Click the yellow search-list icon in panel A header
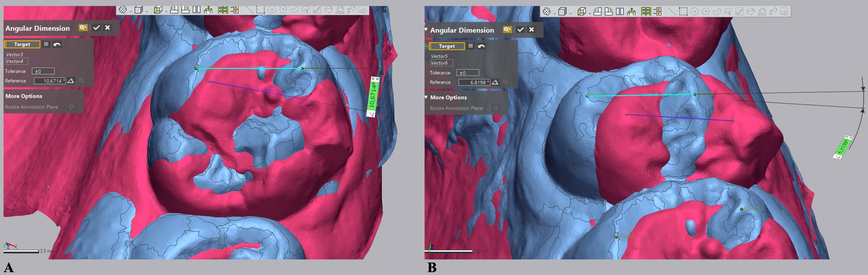This screenshot has width=868, height=275. click(83, 28)
